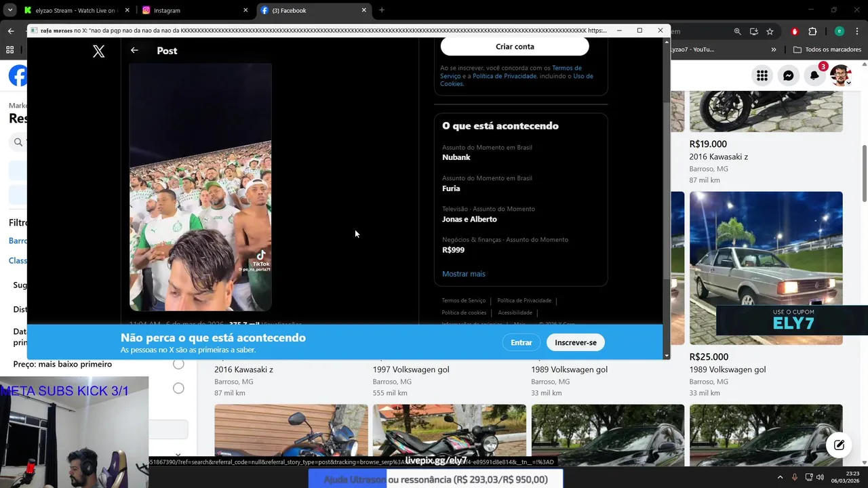Open trending topic 'Nubank'
This screenshot has width=868, height=488.
click(456, 157)
